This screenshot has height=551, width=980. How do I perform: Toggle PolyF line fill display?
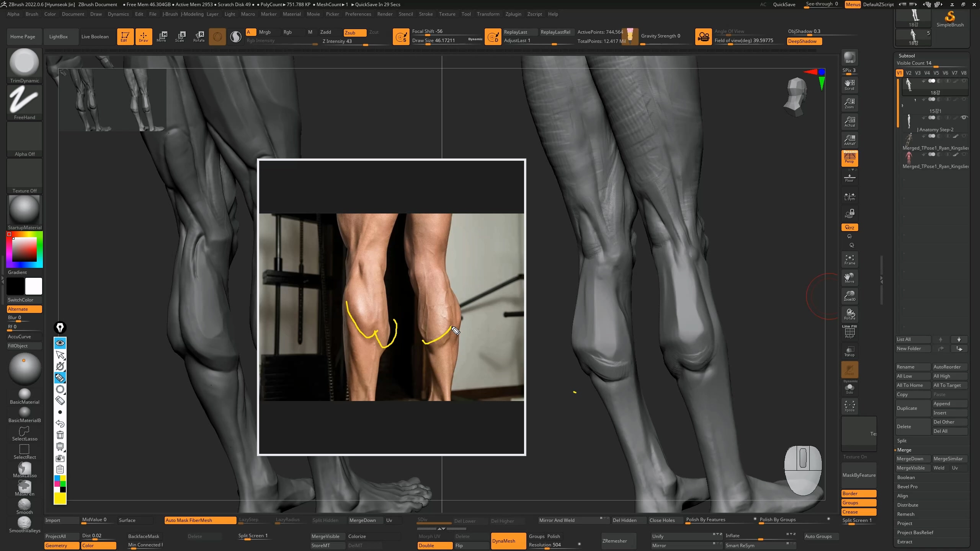(849, 332)
